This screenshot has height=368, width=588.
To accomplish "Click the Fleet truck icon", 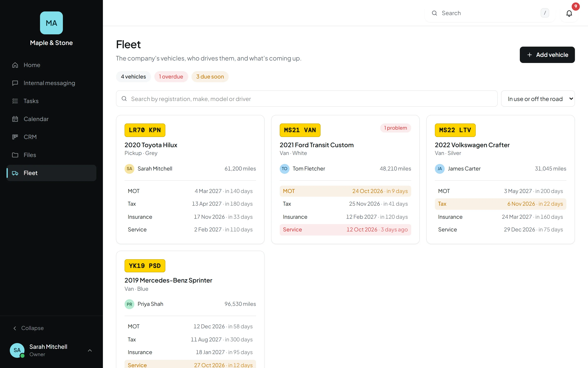I will (15, 173).
